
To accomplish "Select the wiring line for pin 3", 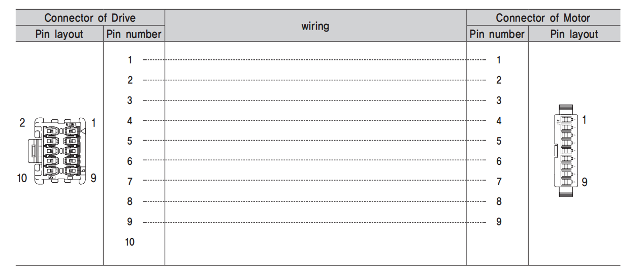I will pyautogui.click(x=314, y=100).
